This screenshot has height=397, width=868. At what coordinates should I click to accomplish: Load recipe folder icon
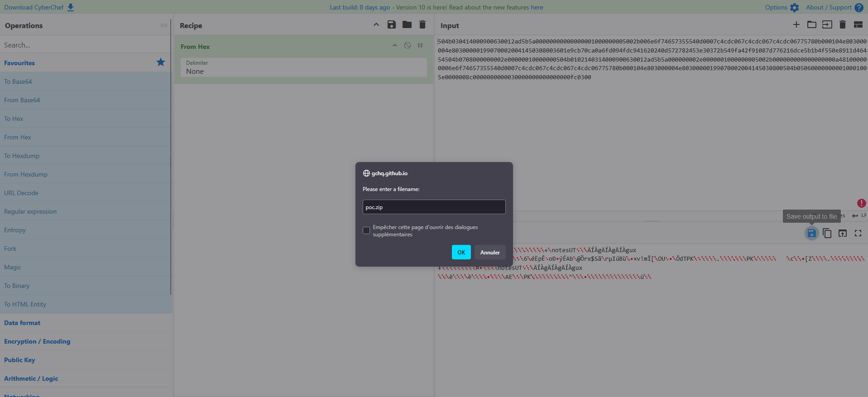[407, 24]
